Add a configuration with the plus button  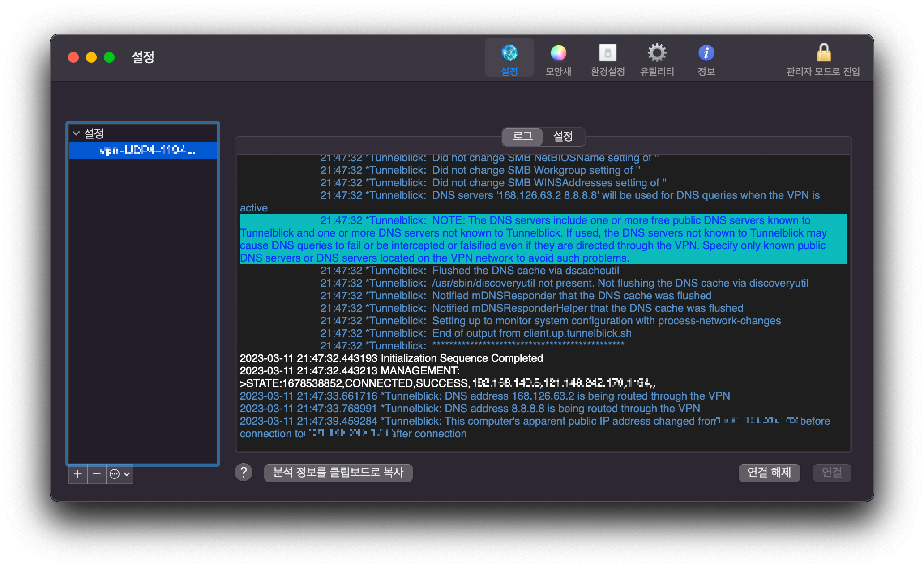[77, 474]
